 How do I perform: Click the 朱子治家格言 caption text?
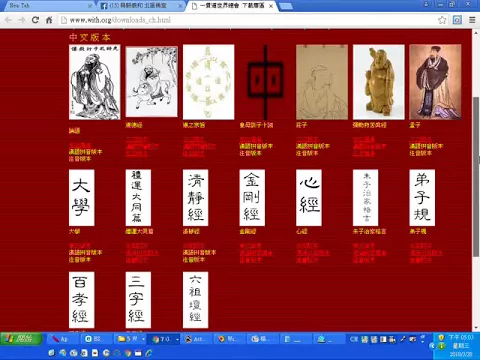click(x=370, y=231)
